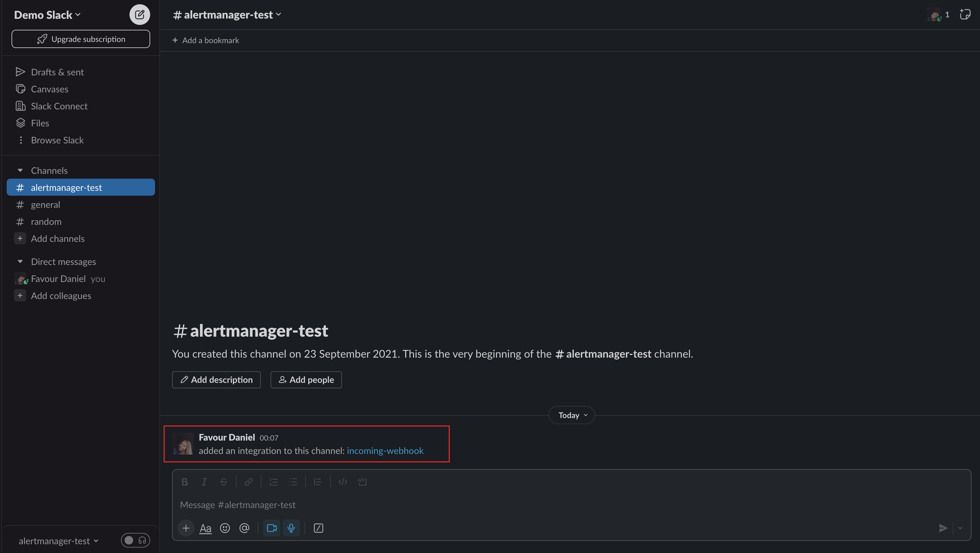The height and width of the screenshot is (553, 980).
Task: Click the incoming-webhook link
Action: coord(385,451)
